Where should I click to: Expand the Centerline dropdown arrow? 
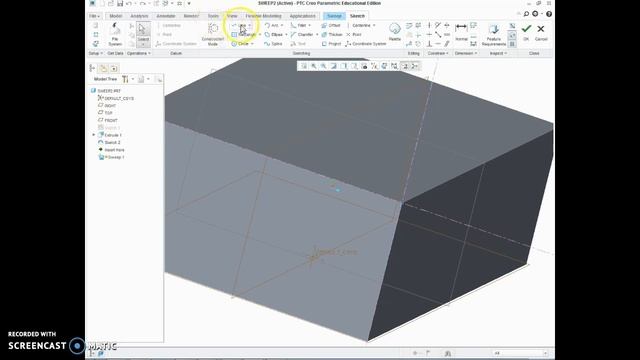pyautogui.click(x=374, y=25)
